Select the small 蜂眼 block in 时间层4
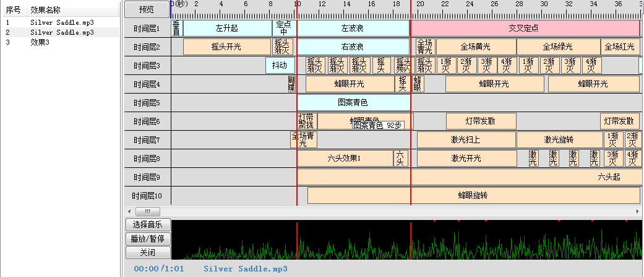The image size is (644, 277). 418,84
